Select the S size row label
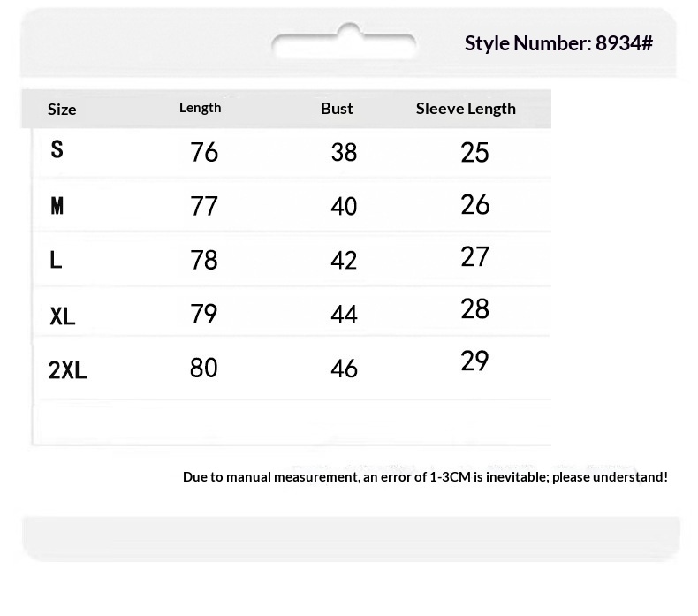Viewport: 698px width, 616px height. pos(57,149)
